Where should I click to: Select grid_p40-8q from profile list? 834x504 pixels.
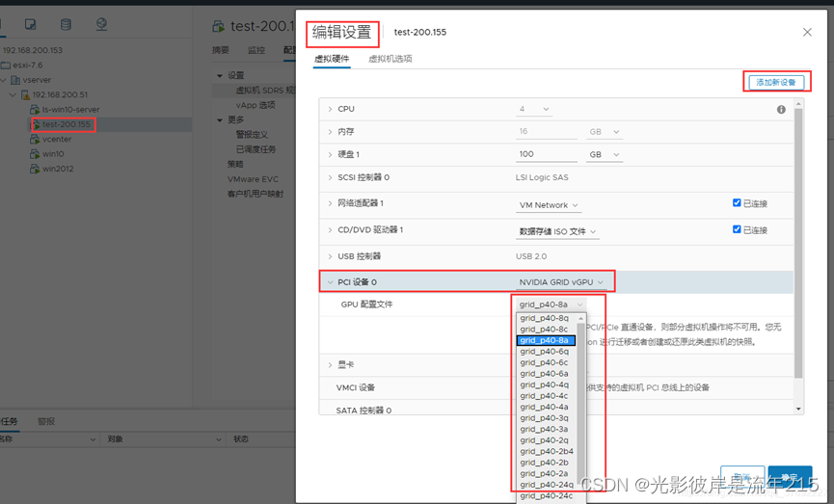point(544,318)
